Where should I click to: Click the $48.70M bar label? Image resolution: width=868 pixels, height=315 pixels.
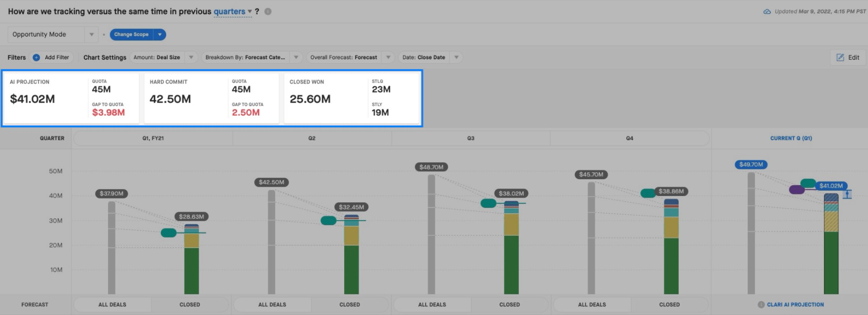(432, 167)
